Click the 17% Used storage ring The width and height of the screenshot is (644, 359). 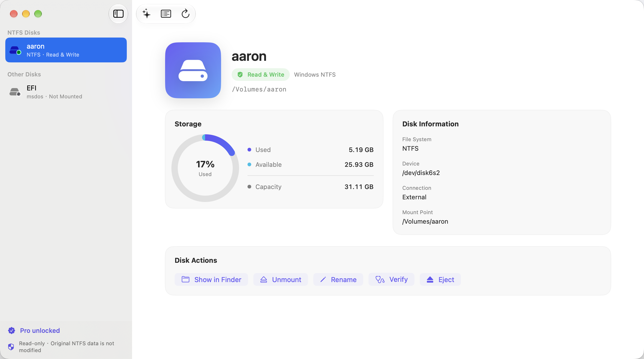point(205,168)
